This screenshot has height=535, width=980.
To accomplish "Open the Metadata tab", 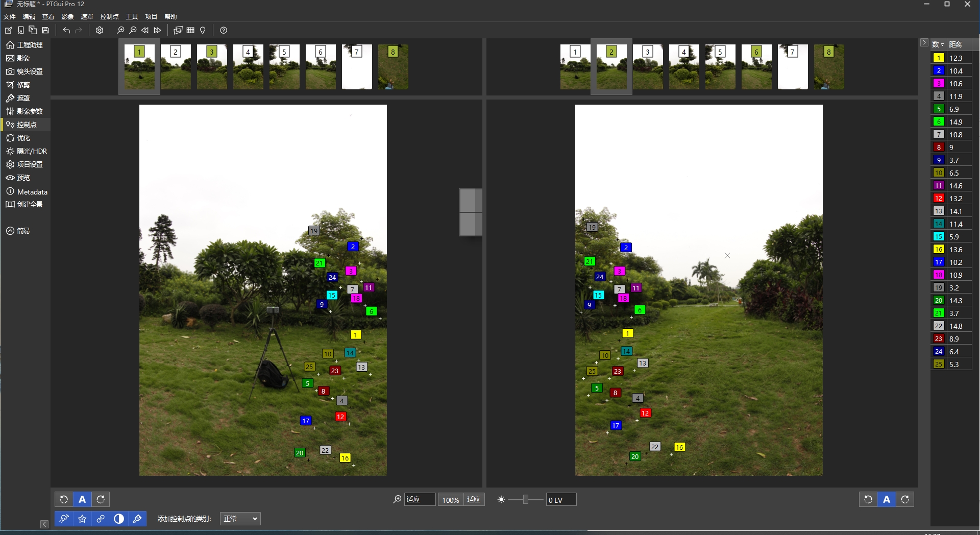I will (x=25, y=192).
